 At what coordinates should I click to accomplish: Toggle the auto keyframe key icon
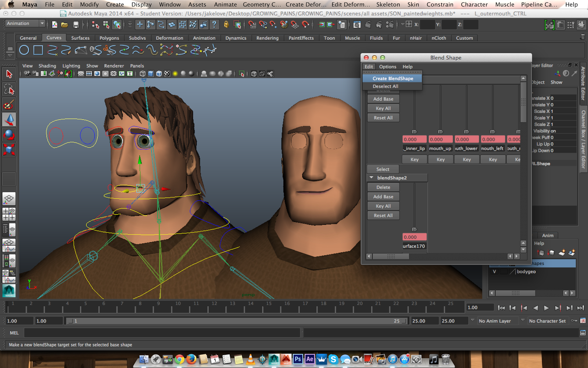pyautogui.click(x=574, y=321)
